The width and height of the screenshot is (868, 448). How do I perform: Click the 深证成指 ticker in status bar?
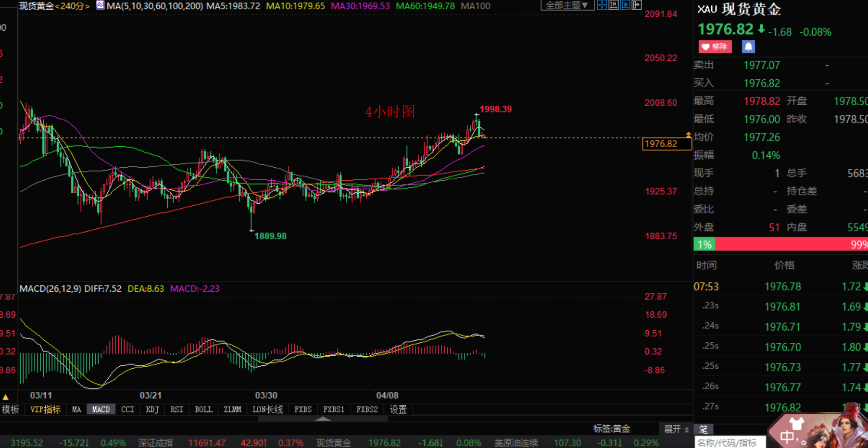(x=155, y=443)
